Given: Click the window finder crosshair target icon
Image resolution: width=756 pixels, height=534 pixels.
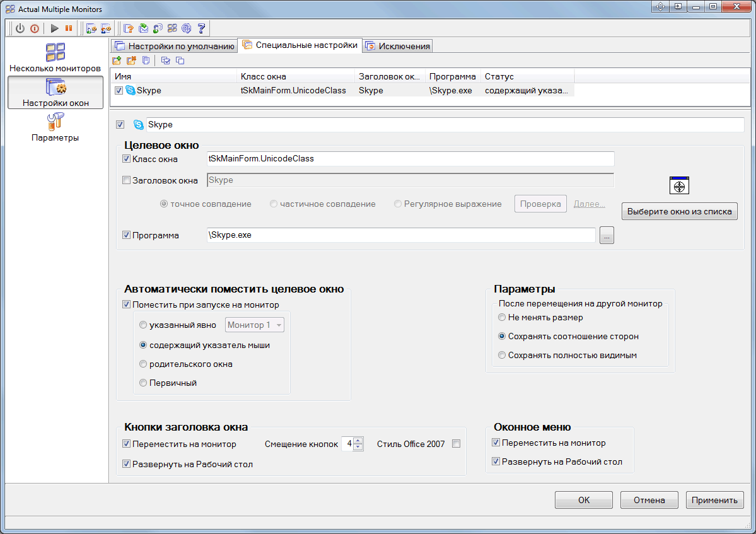Looking at the screenshot, I should tap(679, 185).
